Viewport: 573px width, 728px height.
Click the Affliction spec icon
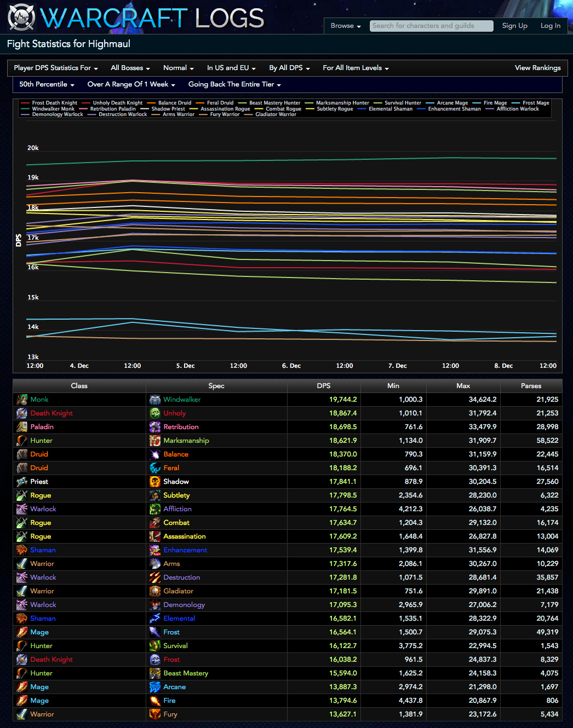click(155, 509)
